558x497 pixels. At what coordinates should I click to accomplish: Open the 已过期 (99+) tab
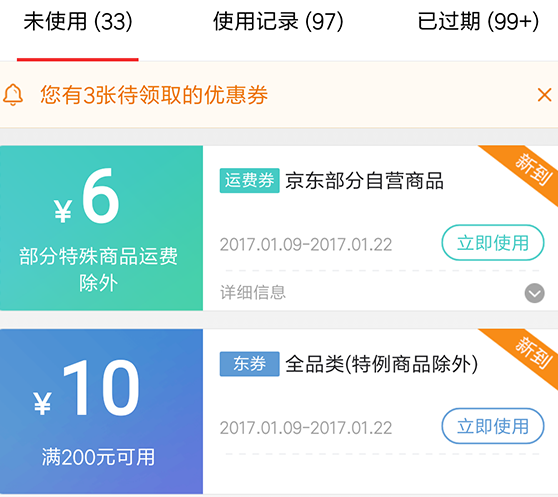point(478,21)
